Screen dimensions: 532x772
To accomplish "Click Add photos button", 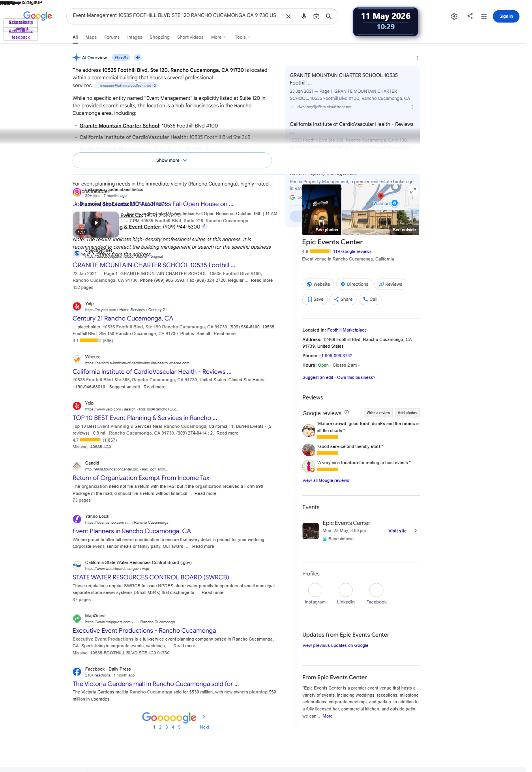I will (407, 413).
